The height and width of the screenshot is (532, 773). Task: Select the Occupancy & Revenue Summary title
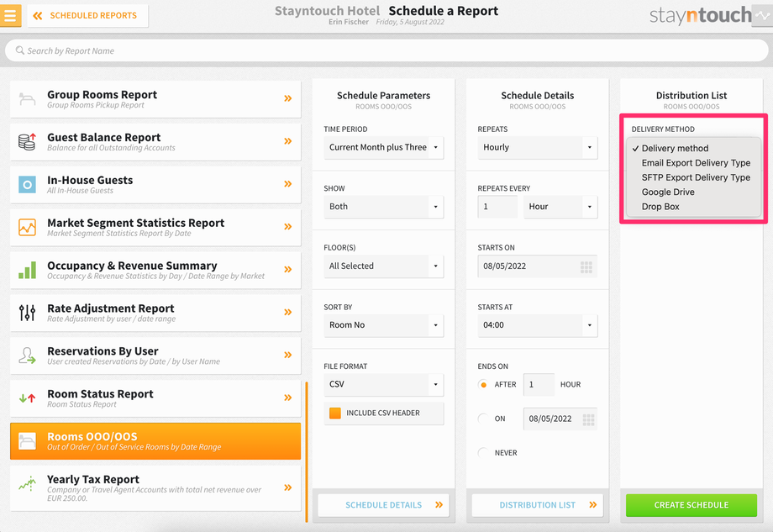(132, 266)
